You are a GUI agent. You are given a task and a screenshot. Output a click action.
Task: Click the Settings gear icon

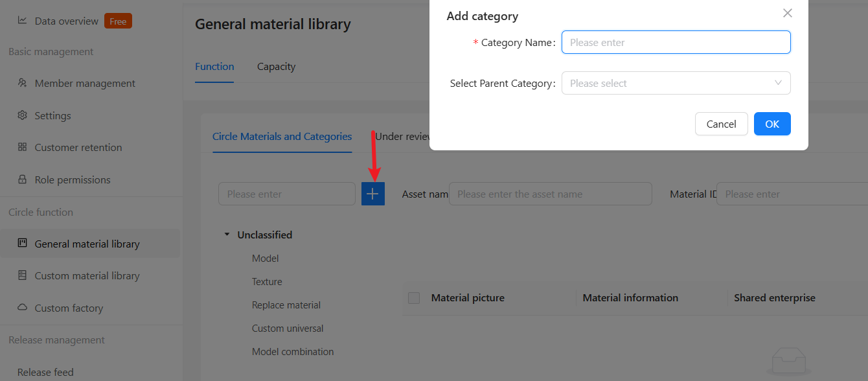(x=22, y=115)
